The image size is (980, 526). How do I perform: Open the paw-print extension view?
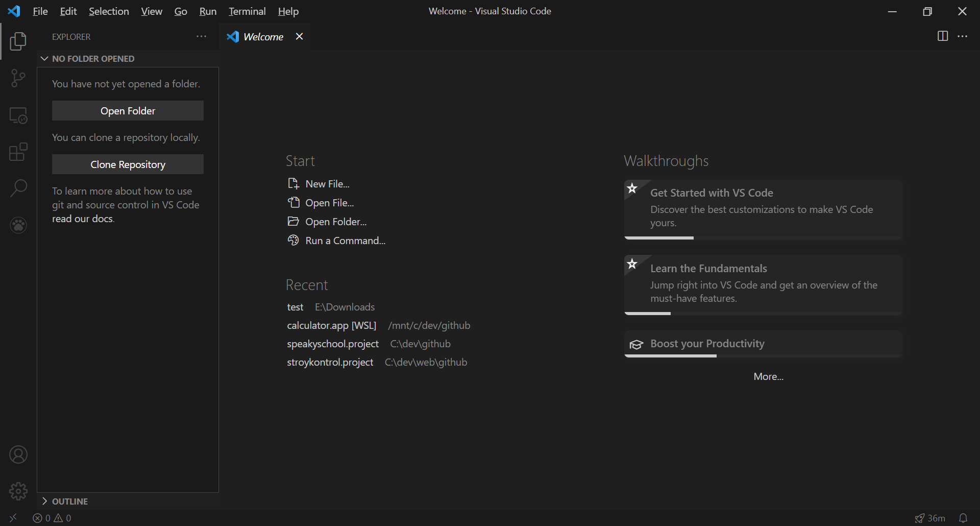click(18, 225)
